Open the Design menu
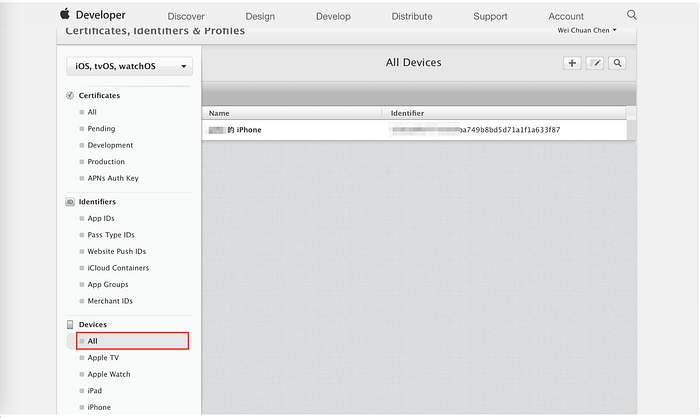The height and width of the screenshot is (418, 700). [x=260, y=17]
